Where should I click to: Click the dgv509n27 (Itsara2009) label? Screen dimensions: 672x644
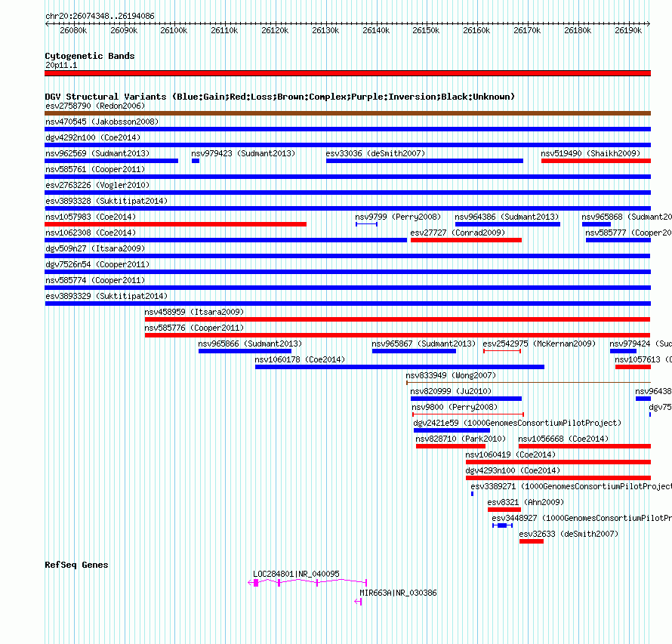[95, 248]
